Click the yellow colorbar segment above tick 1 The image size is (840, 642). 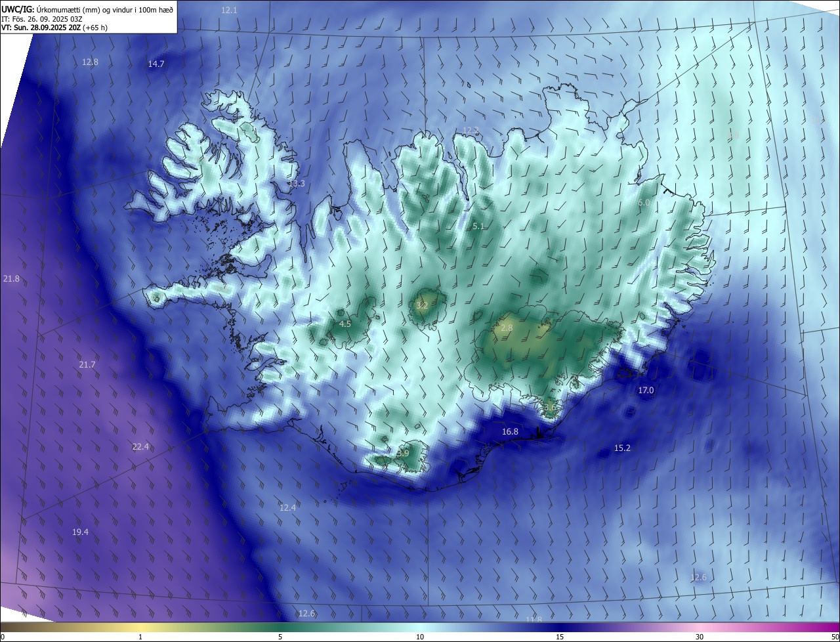point(140,627)
